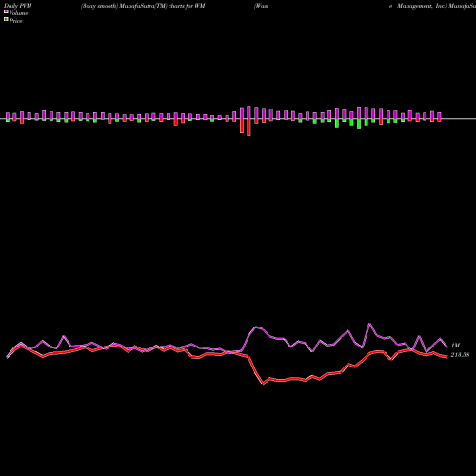Click the magenta Volume legend swatch
Screen dimensions: 476x476
click(x=6, y=11)
